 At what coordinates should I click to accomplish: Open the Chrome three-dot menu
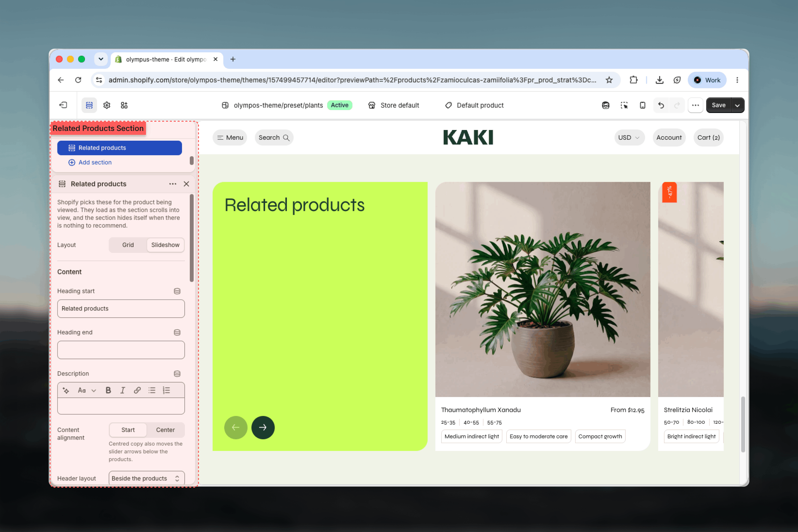737,80
